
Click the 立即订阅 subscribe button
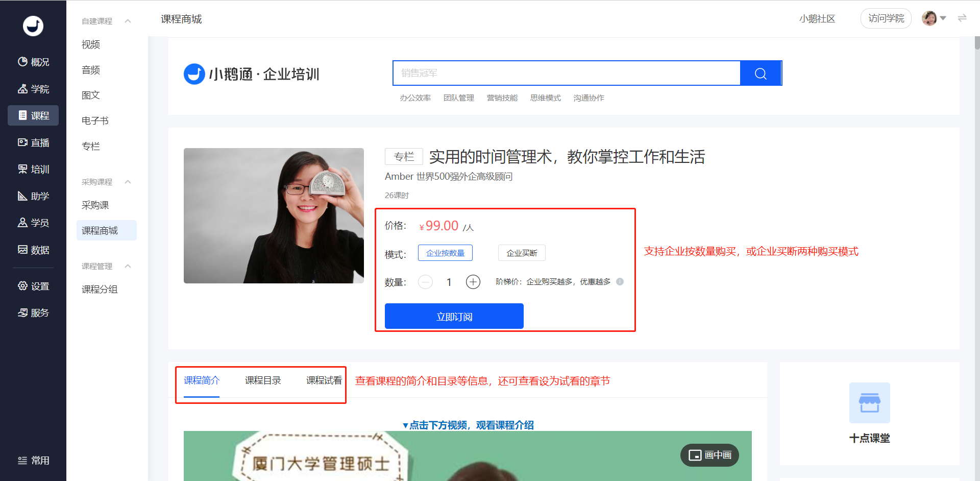click(454, 316)
